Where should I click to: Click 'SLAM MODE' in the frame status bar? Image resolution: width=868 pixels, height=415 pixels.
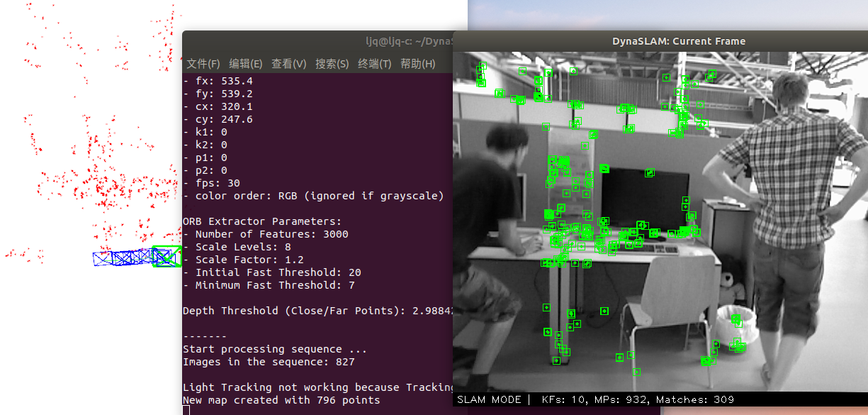(x=489, y=399)
